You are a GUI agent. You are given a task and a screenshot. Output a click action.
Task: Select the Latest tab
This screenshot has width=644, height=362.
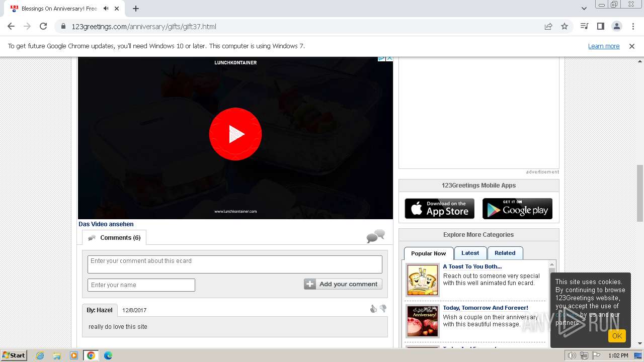(470, 253)
